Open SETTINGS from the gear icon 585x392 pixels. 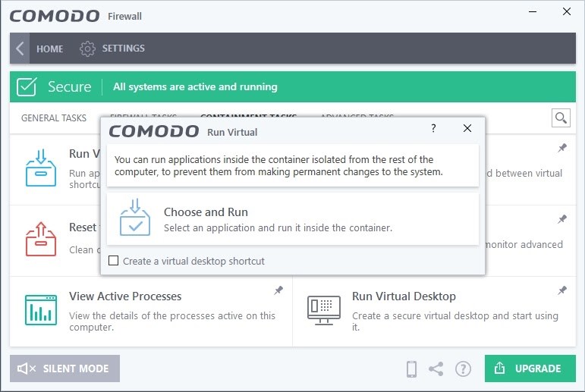(87, 49)
